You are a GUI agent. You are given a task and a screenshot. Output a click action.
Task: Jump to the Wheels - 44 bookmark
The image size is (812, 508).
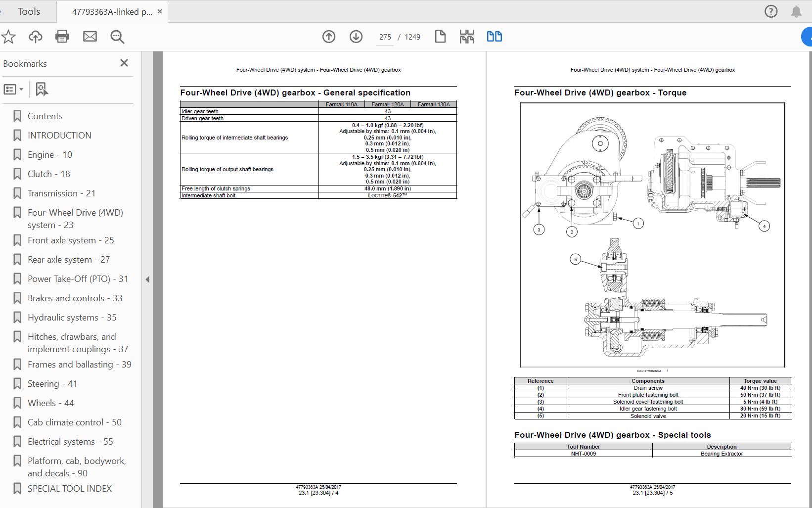[51, 403]
